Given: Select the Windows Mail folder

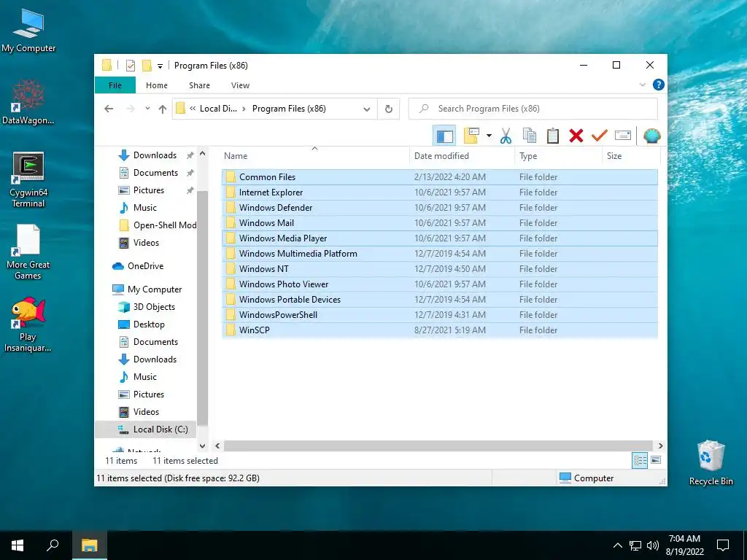Looking at the screenshot, I should pyautogui.click(x=439, y=223).
